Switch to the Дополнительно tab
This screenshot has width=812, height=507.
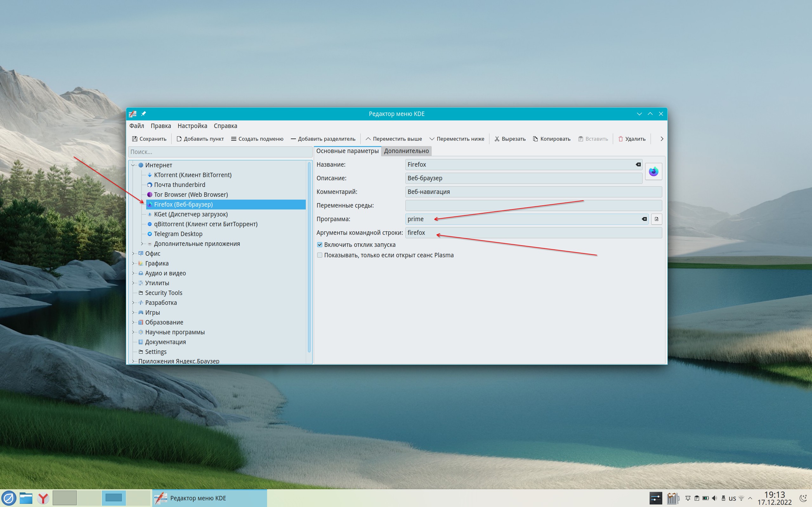406,151
